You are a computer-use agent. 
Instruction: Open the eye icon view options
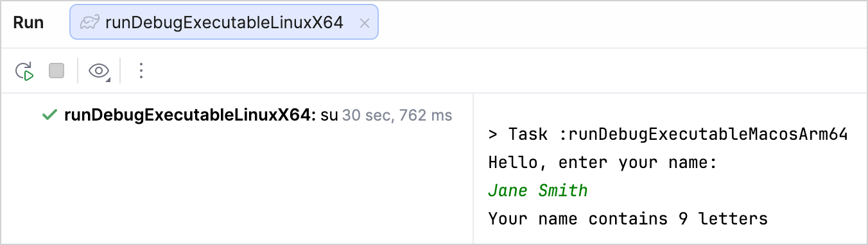99,71
